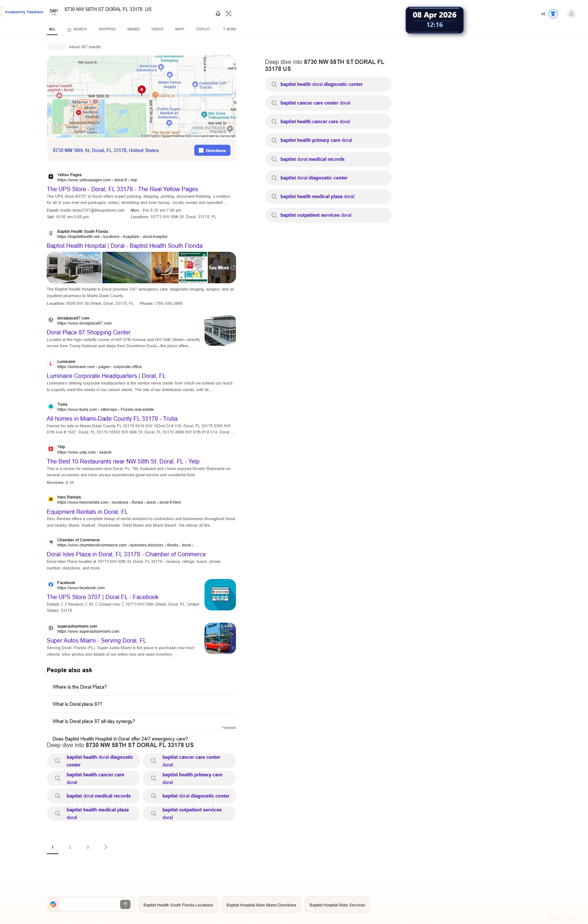Click the Chamber of Commerce favicon
588x924 pixels.
[x=51, y=542]
